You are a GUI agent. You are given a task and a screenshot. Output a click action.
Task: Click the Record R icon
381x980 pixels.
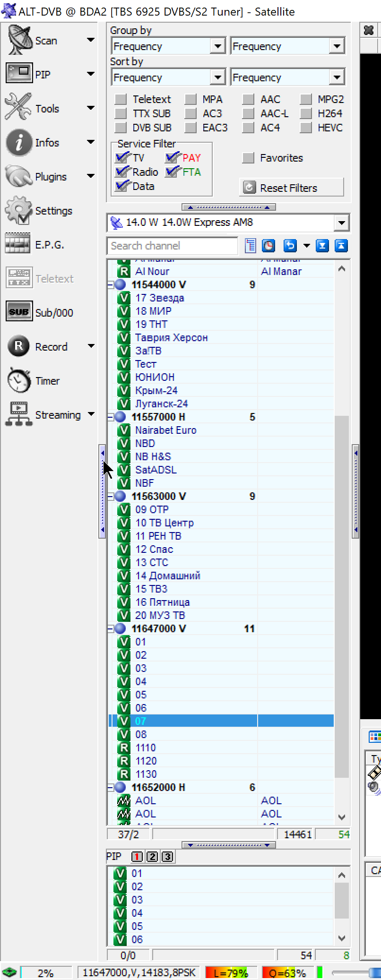pyautogui.click(x=19, y=346)
